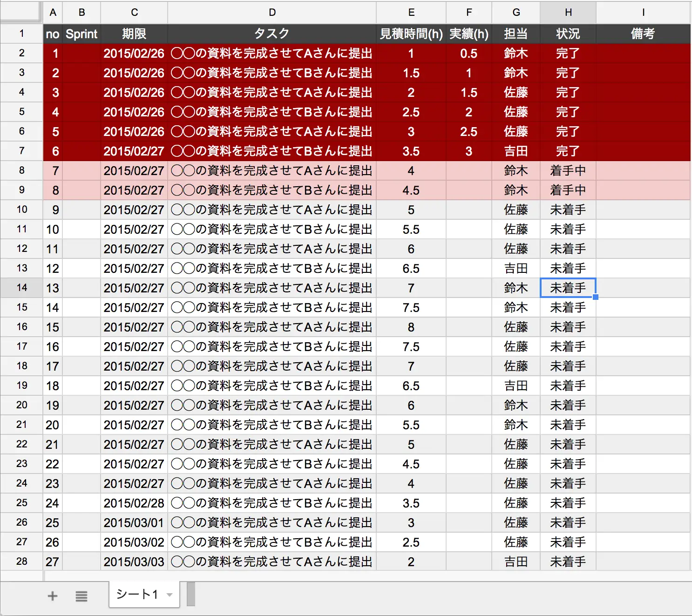Click the add sheet plus icon
Image resolution: width=692 pixels, height=616 pixels.
(x=53, y=596)
